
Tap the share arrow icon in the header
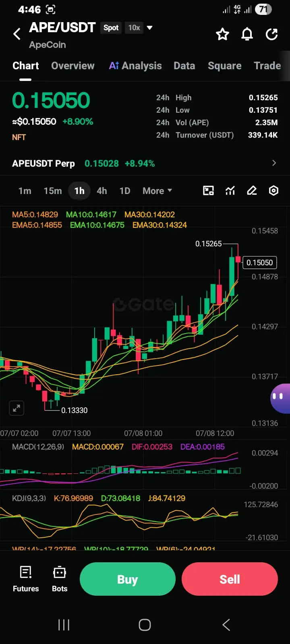[272, 34]
